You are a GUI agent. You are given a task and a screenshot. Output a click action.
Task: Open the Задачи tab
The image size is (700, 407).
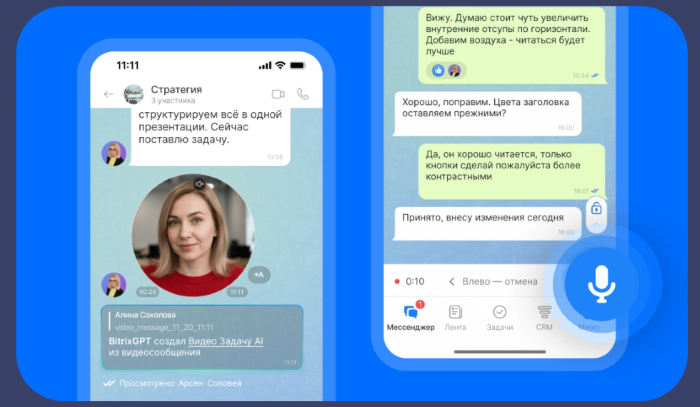coord(499,316)
